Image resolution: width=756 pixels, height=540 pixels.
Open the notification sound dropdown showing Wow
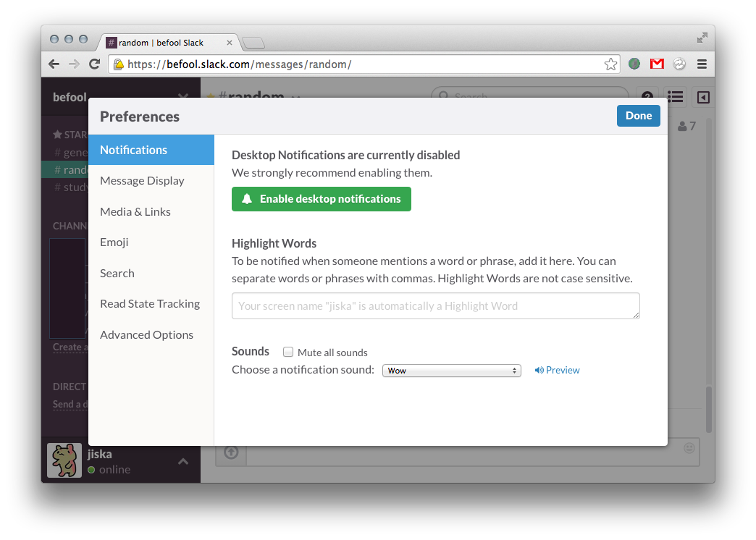click(452, 371)
